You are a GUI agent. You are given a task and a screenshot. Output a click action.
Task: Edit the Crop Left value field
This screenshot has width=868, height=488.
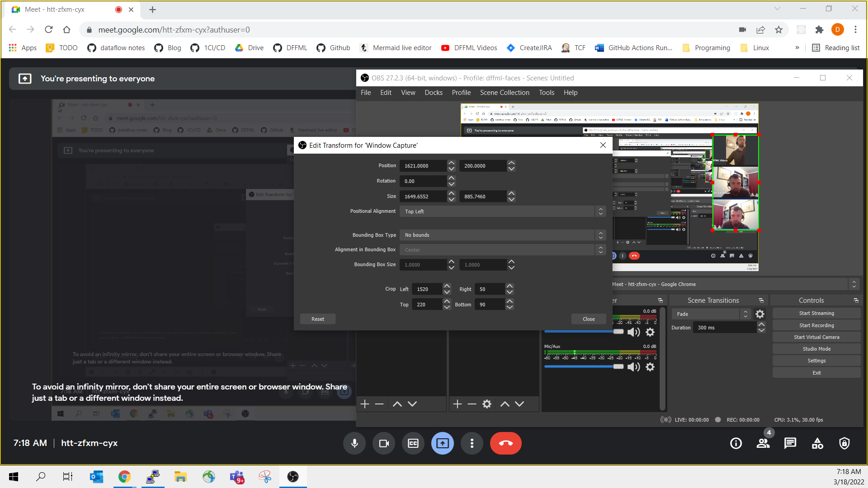pos(427,289)
